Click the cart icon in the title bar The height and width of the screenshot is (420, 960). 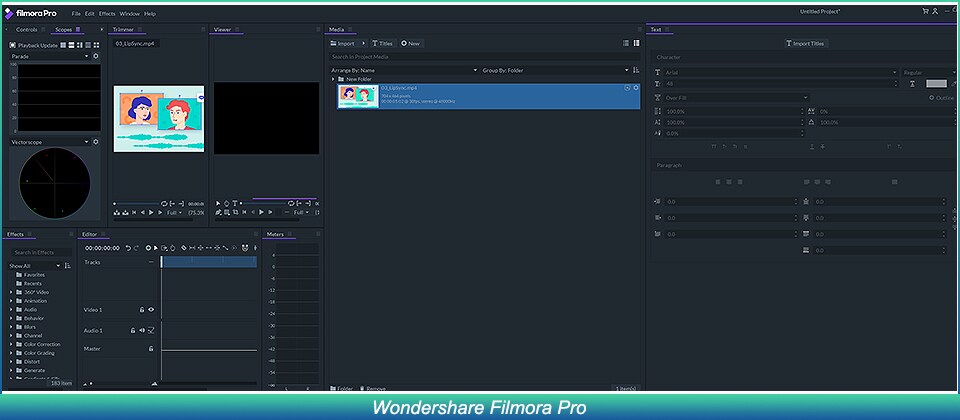pos(926,11)
